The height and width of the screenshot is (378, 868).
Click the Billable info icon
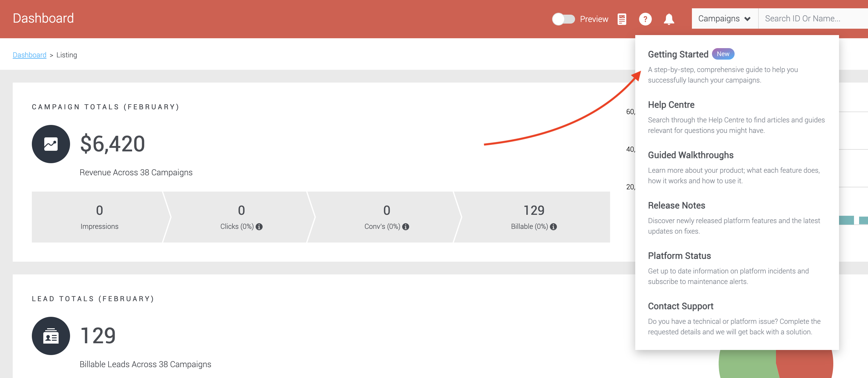553,227
